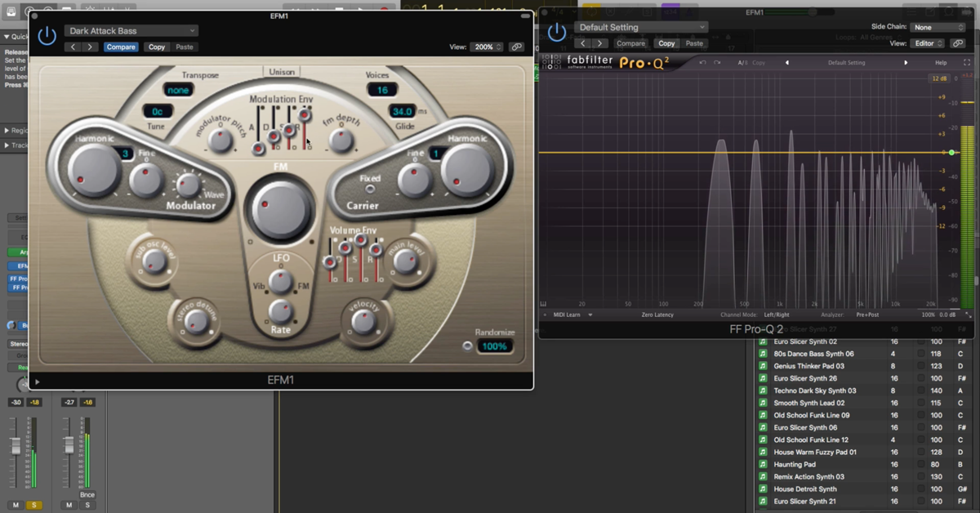Open the Transpose none field
980x513 pixels.
[178, 90]
